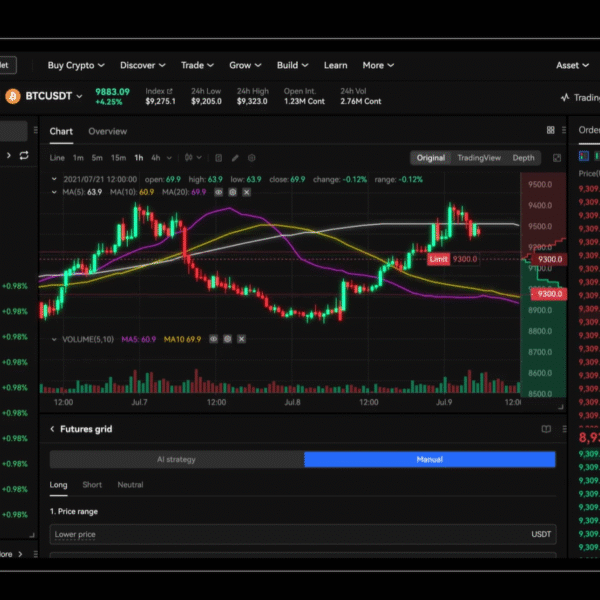Select the TradingView chart view
The image size is (600, 600).
[x=478, y=158]
